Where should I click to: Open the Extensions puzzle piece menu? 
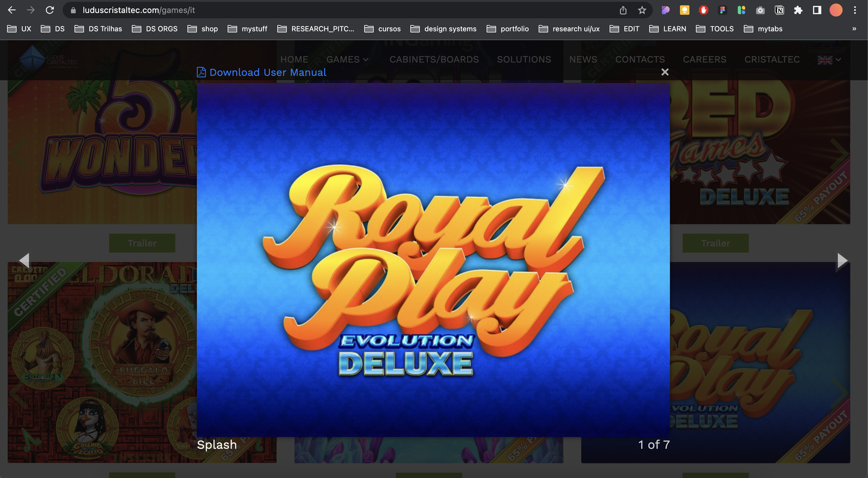point(798,10)
